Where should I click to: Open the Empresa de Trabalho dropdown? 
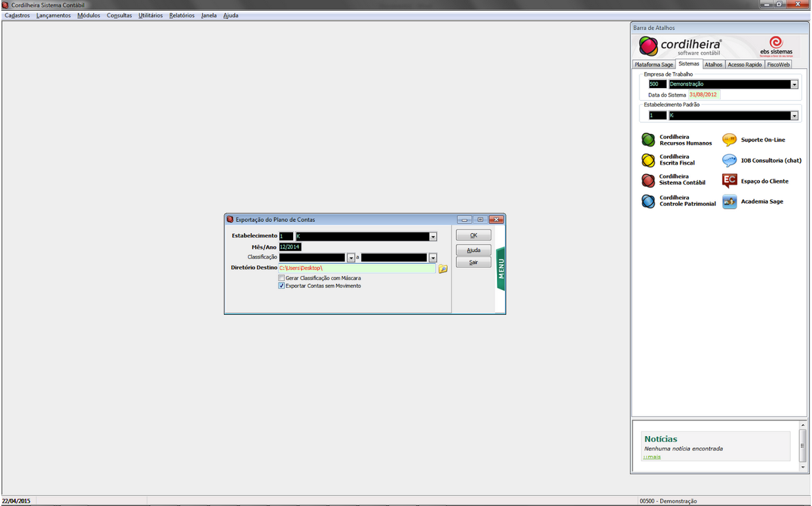click(794, 85)
